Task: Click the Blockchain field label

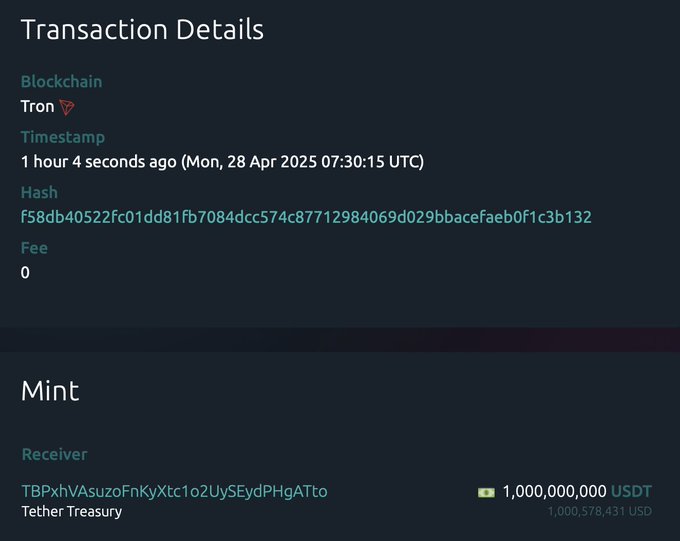Action: [x=61, y=82]
